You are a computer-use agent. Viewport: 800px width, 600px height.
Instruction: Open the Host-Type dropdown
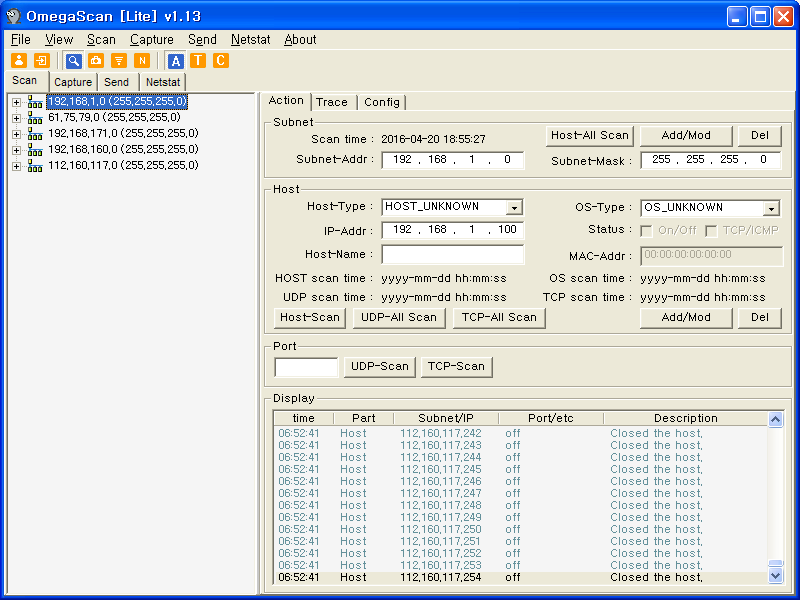pyautogui.click(x=513, y=208)
